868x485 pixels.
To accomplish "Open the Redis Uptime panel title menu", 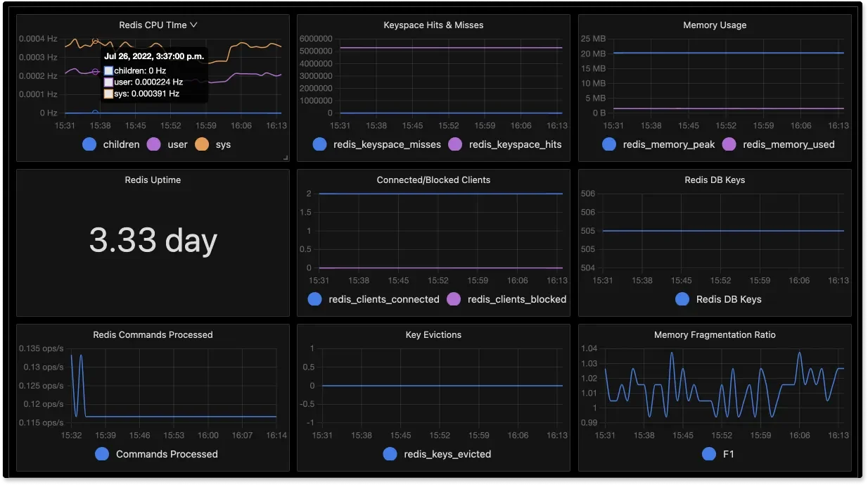I will point(152,179).
